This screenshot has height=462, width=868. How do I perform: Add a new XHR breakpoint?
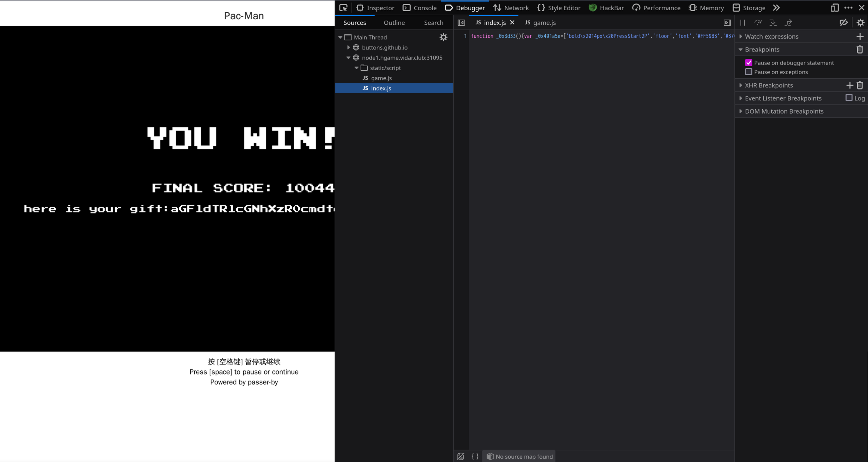tap(849, 85)
